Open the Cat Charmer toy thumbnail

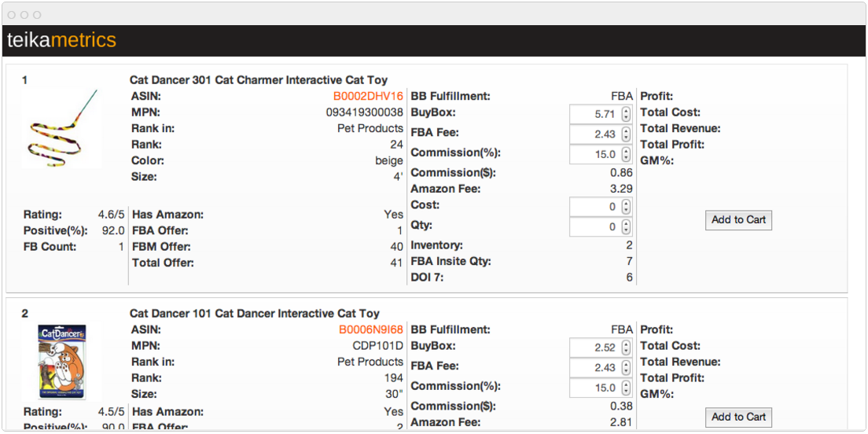(62, 128)
